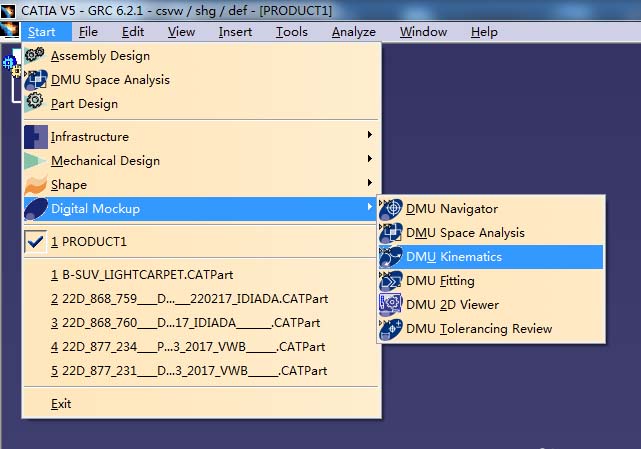
Task: Open the Insert menu
Action: click(235, 32)
